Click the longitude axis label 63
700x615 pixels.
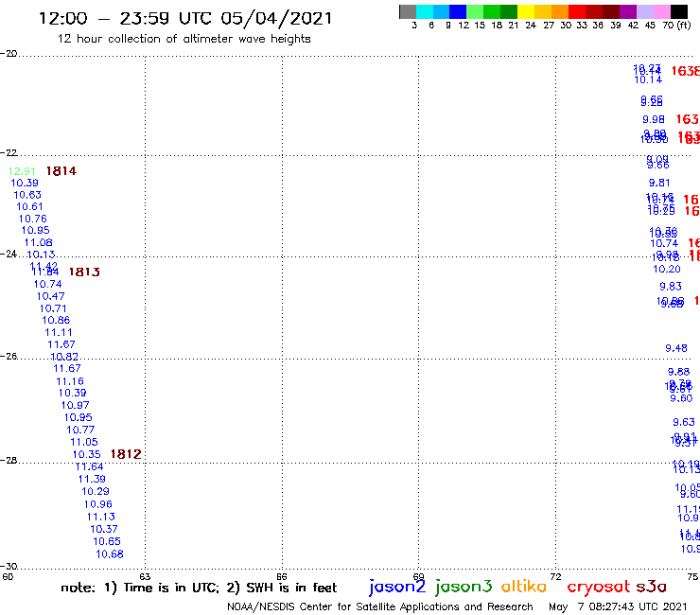(145, 576)
